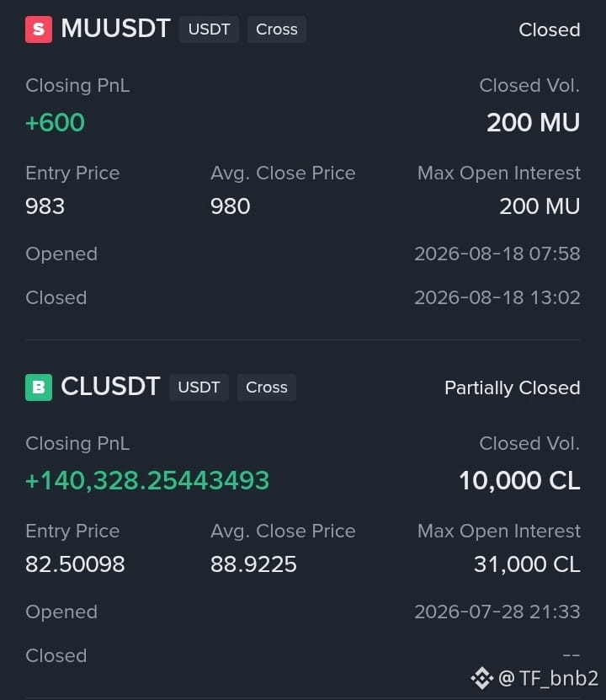Open the MUUSDT position title
The width and height of the screenshot is (606, 700).
(x=115, y=29)
